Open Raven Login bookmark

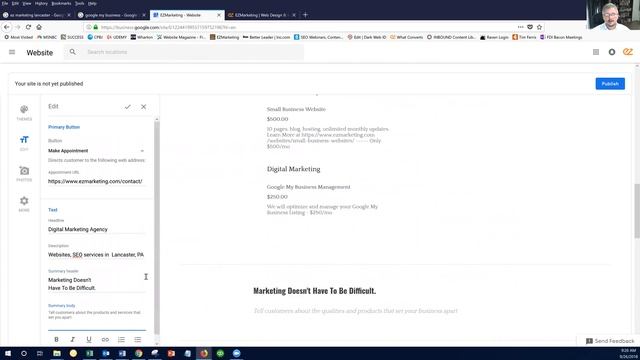click(x=494, y=37)
